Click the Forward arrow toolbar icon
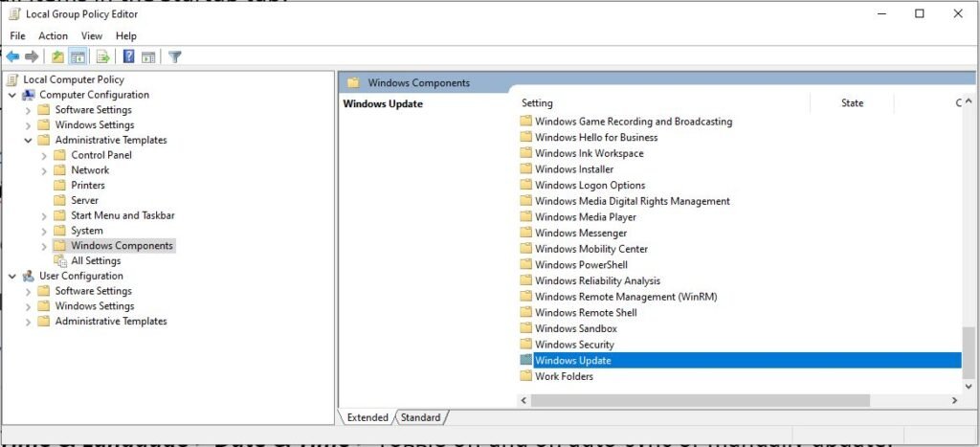Screen dimensions: 980x447 pyautogui.click(x=32, y=56)
